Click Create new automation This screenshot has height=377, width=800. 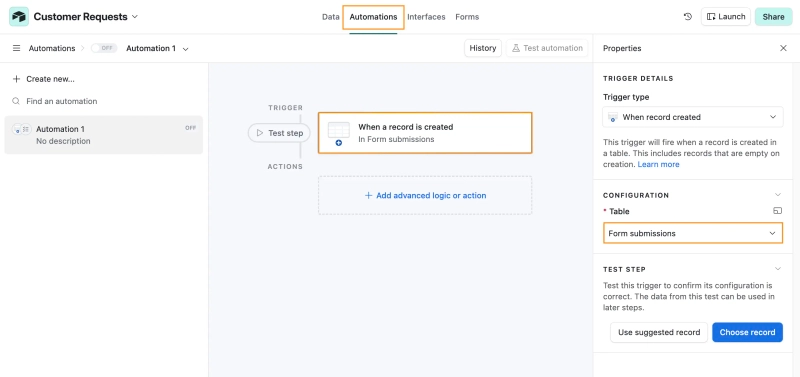(44, 79)
